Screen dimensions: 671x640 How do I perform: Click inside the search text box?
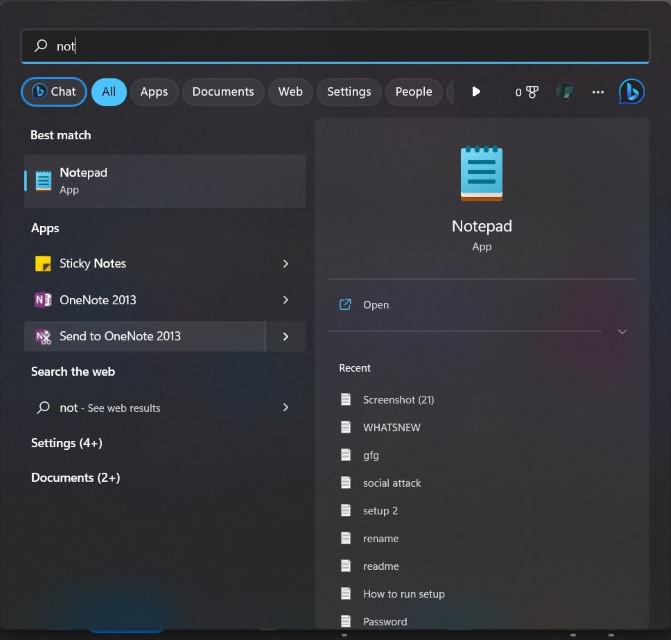pos(336,46)
